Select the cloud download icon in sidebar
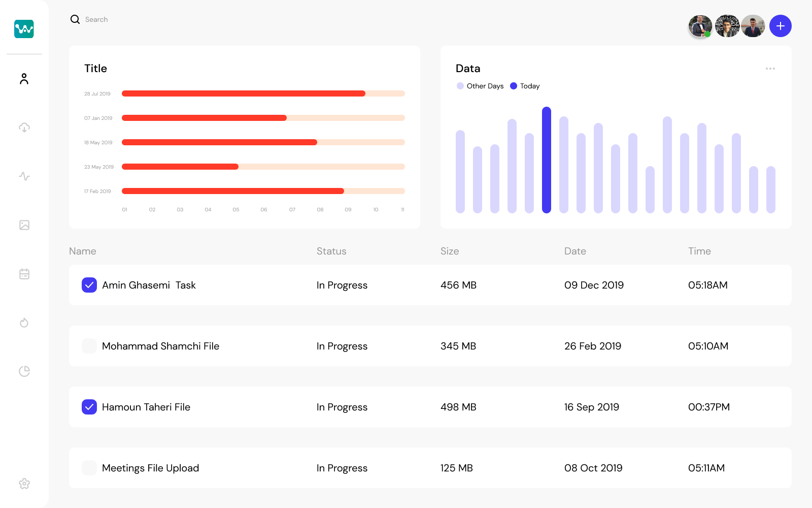 [x=24, y=128]
